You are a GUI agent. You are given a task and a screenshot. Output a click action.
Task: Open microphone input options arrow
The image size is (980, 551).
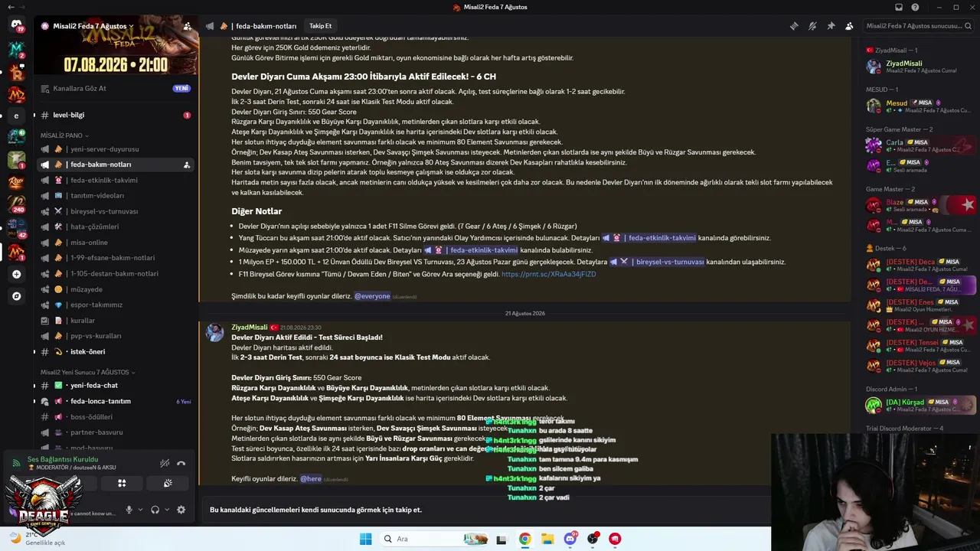tap(139, 510)
